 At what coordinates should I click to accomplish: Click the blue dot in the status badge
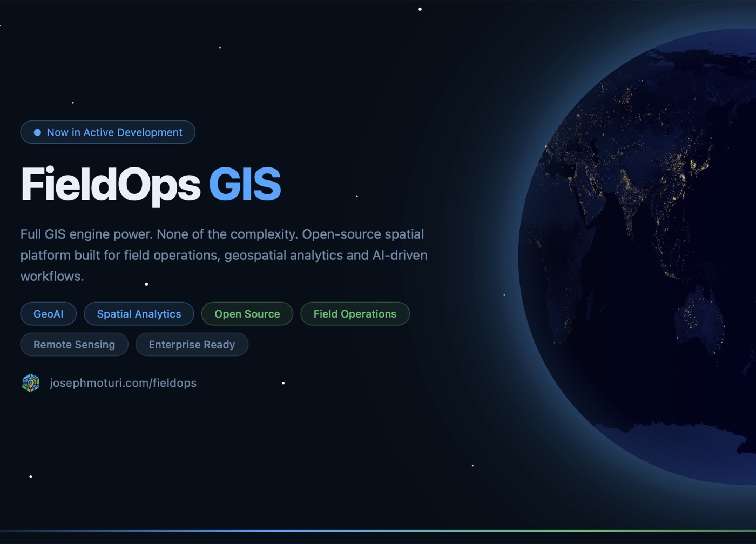click(37, 132)
